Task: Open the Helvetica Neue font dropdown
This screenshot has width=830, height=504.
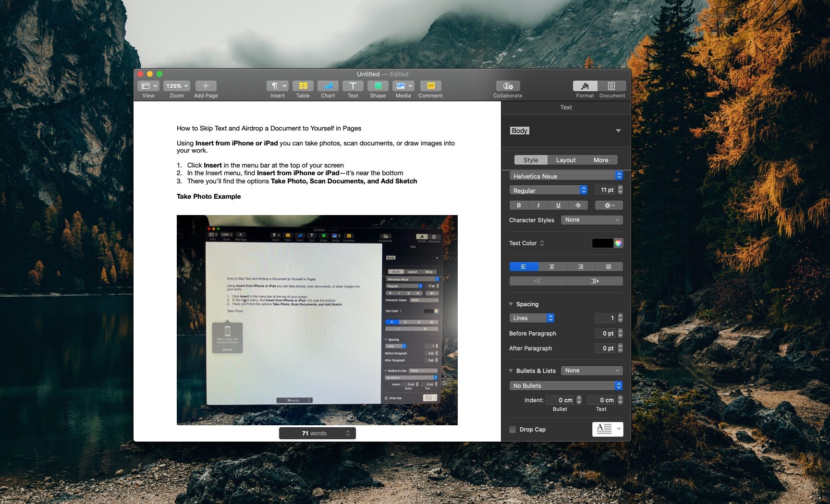Action: click(566, 176)
